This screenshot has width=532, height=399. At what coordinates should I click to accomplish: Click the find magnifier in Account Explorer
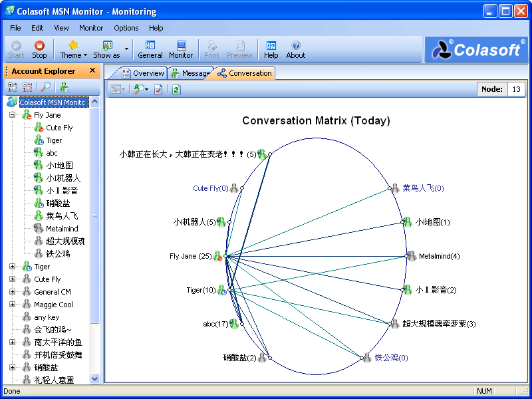[45, 87]
